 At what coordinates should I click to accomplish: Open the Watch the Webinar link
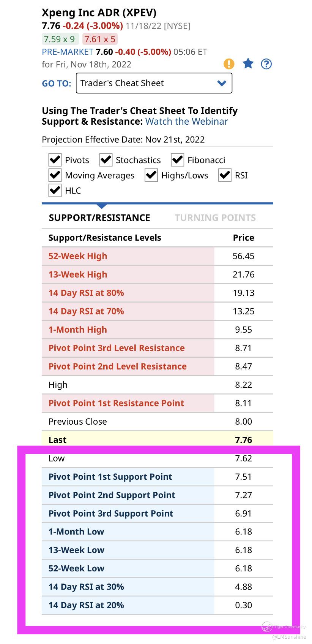[187, 121]
